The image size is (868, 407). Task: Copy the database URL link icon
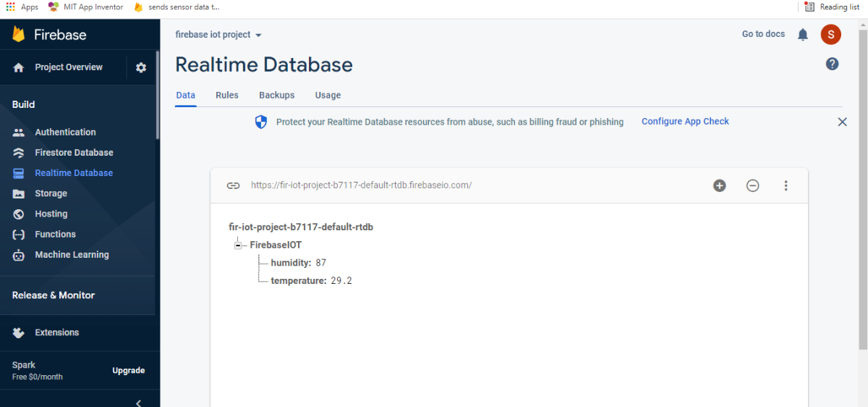pos(233,185)
